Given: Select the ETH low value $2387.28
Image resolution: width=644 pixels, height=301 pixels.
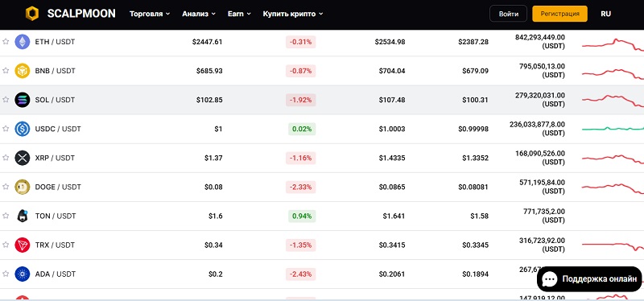Looking at the screenshot, I should (473, 42).
